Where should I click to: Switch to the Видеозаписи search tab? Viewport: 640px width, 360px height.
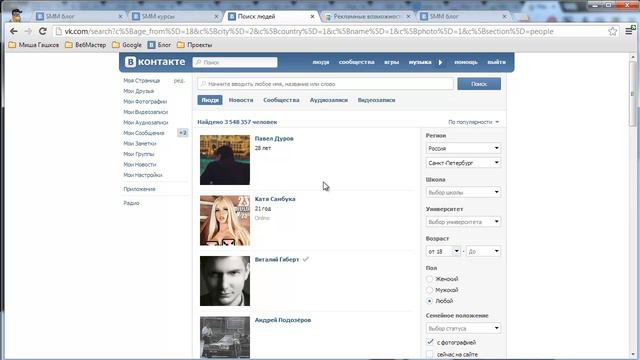pyautogui.click(x=376, y=100)
